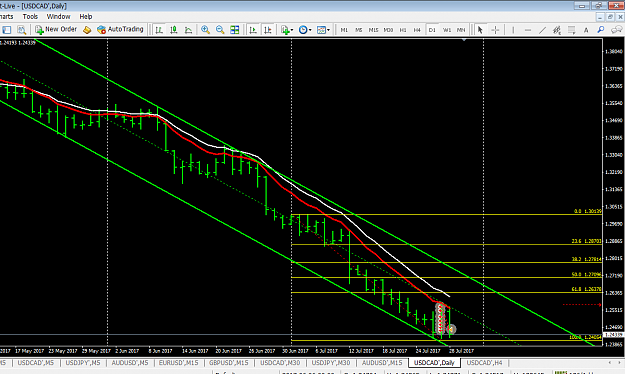625x374 pixels.
Task: Open the Terminal panel icon
Action: pyautogui.click(x=7, y=30)
